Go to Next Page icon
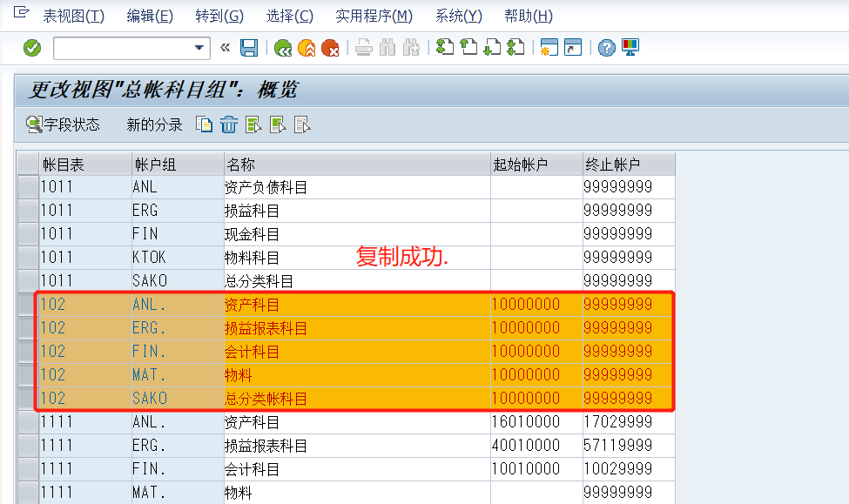This screenshot has height=504, width=849. point(492,48)
